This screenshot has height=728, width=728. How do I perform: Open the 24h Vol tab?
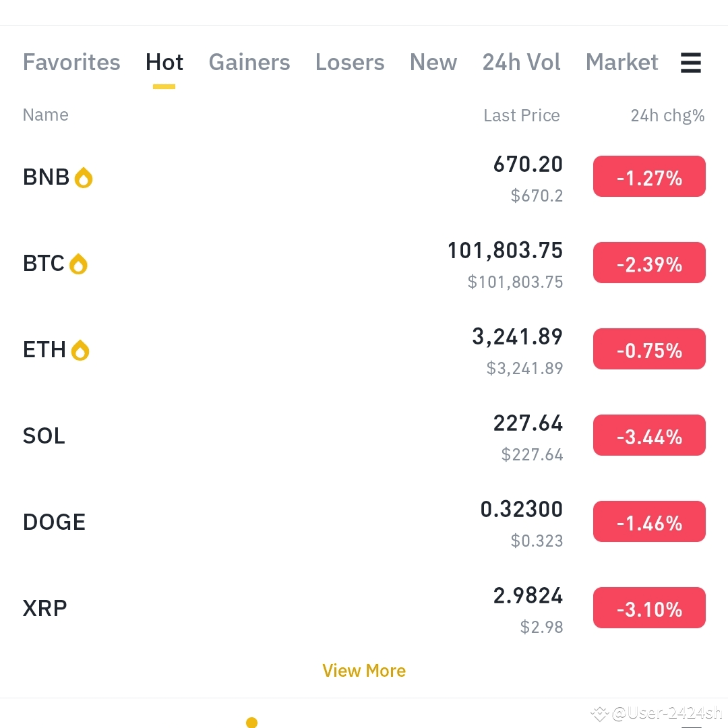pyautogui.click(x=521, y=62)
